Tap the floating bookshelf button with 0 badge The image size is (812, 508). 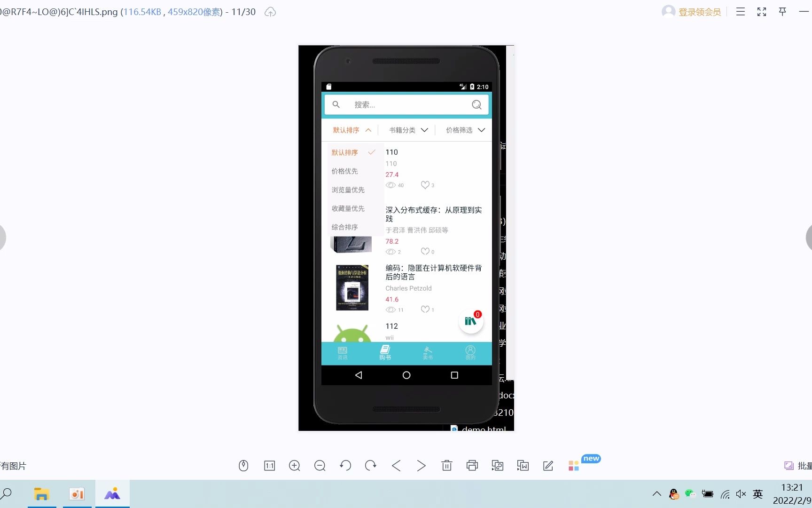[470, 321]
